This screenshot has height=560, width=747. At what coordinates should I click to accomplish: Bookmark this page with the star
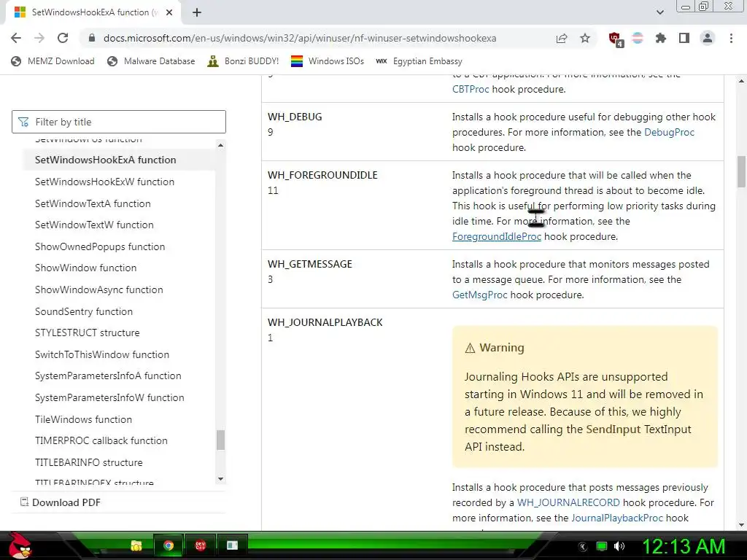click(585, 38)
